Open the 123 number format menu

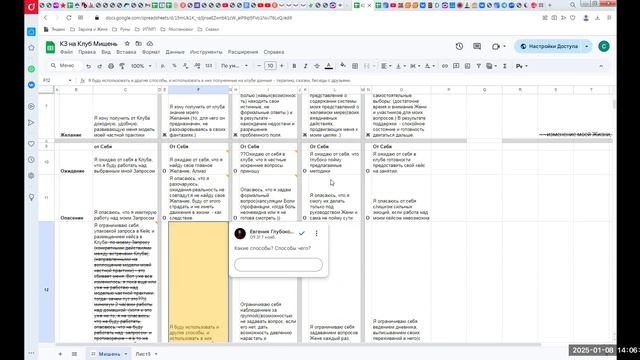click(x=209, y=66)
